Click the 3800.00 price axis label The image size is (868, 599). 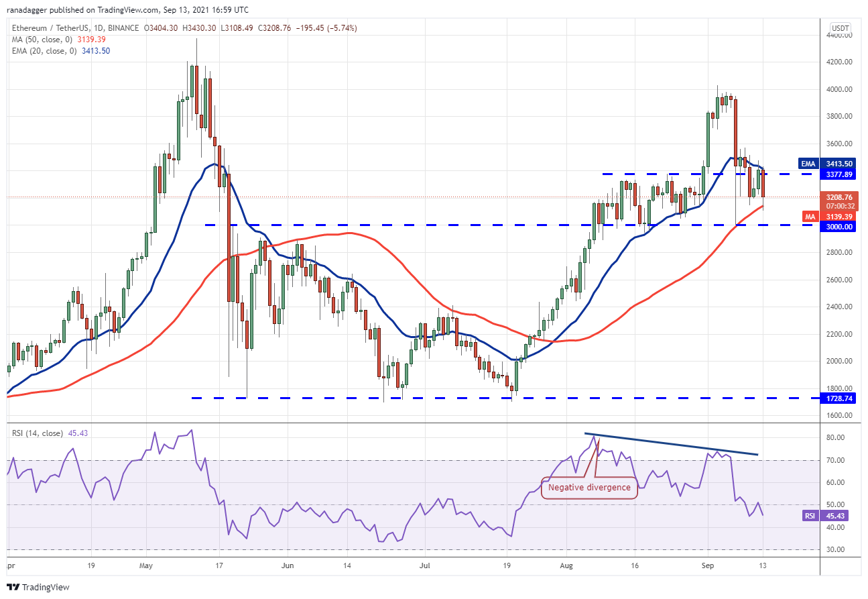[x=839, y=117]
